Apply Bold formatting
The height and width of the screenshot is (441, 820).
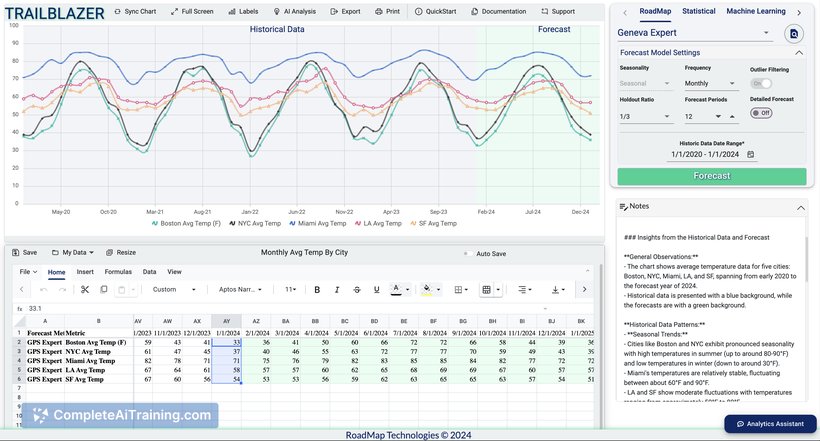coord(317,289)
